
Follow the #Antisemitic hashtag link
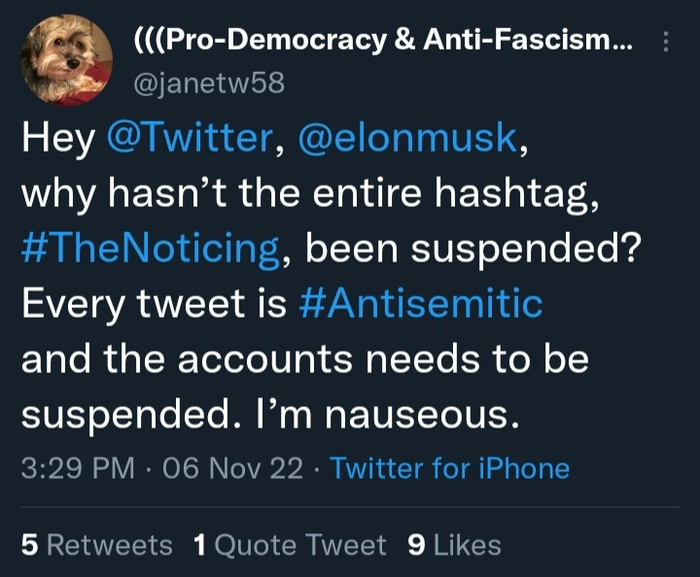420,303
